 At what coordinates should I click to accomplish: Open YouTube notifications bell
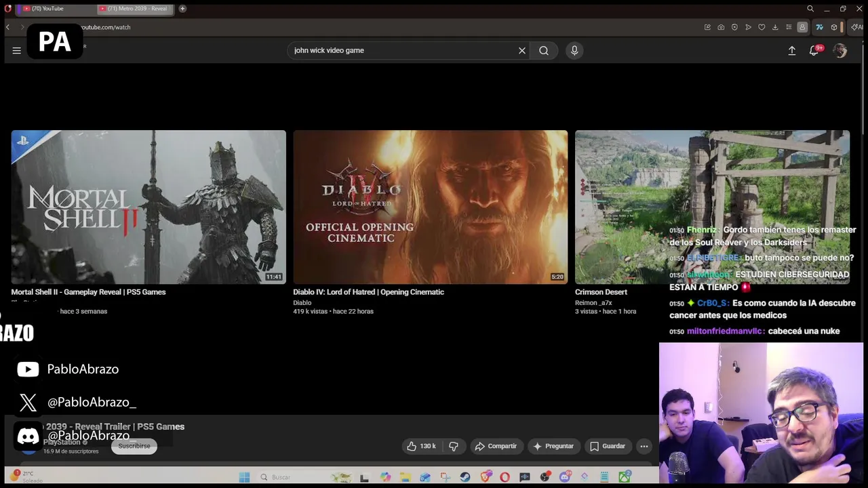(x=814, y=51)
